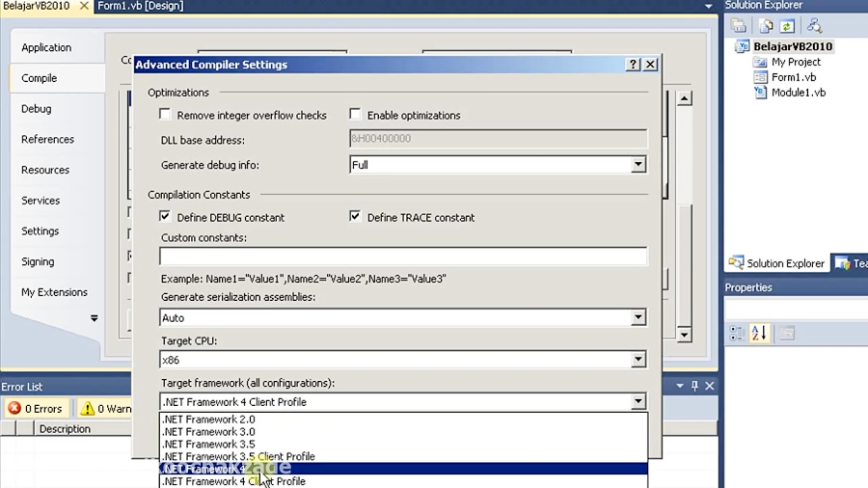Open the Error List window position menu
868x488 pixels.
(680, 386)
